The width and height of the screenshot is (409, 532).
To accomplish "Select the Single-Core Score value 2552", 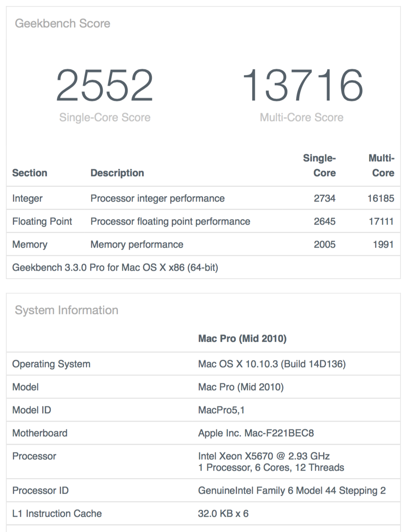I will 105,85.
